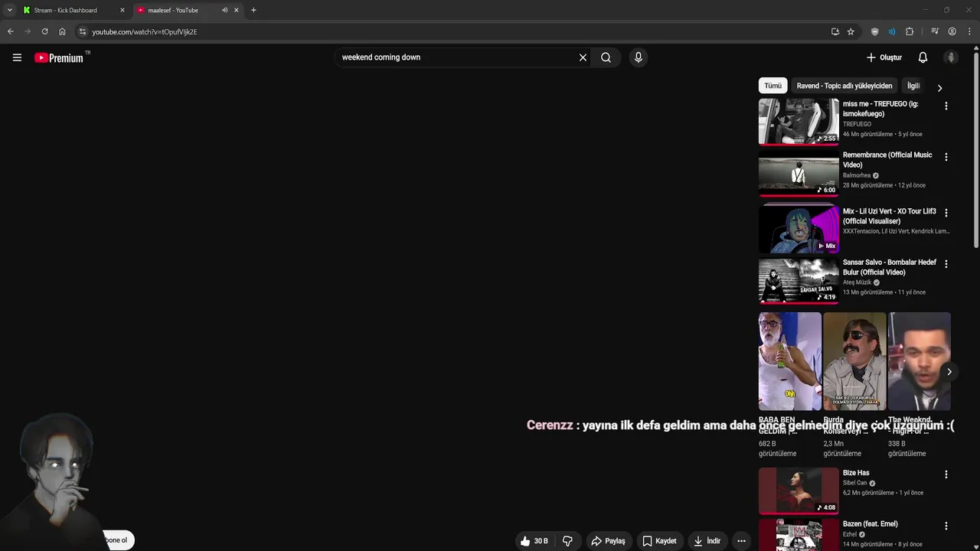The height and width of the screenshot is (551, 980).
Task: Click the magnifier search button
Action: pos(606,57)
